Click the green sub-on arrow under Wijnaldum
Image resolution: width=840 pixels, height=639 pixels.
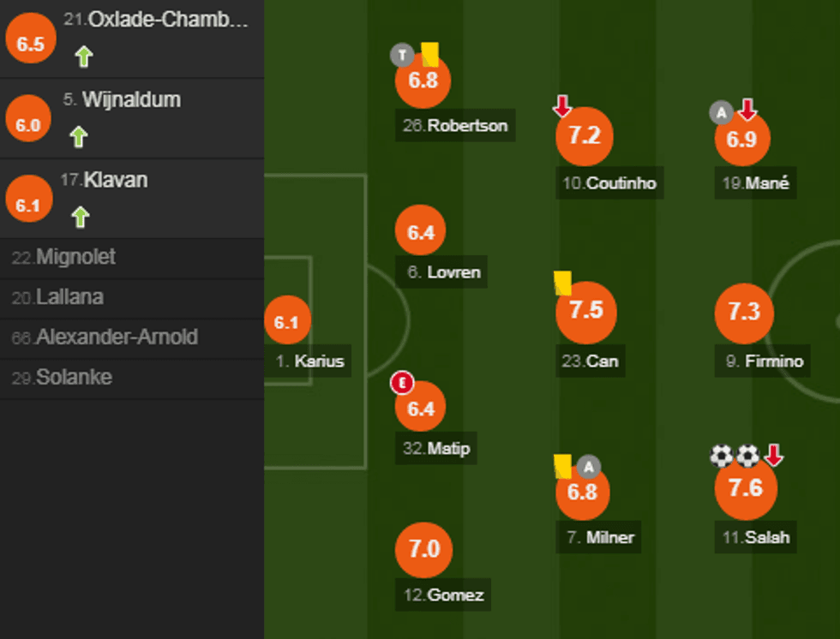click(79, 137)
